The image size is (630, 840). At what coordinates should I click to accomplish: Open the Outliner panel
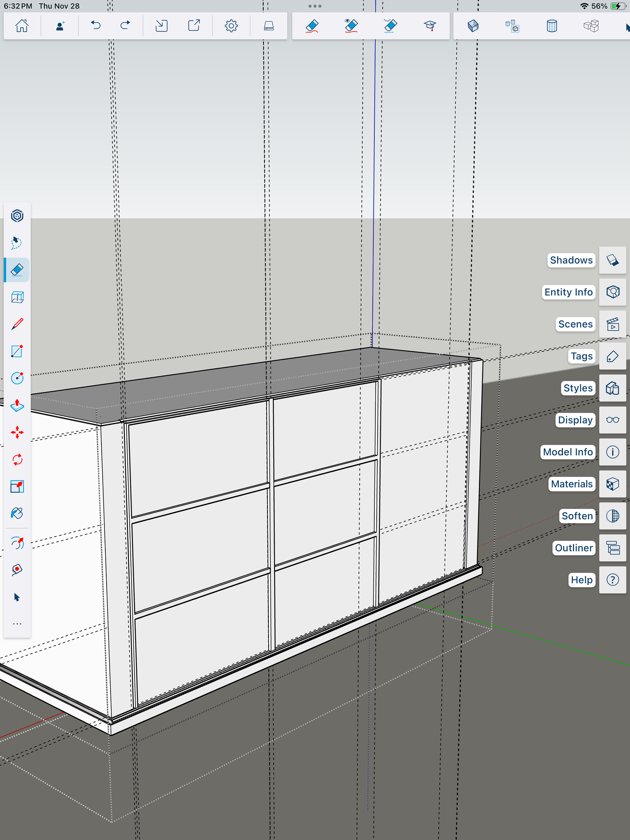613,548
